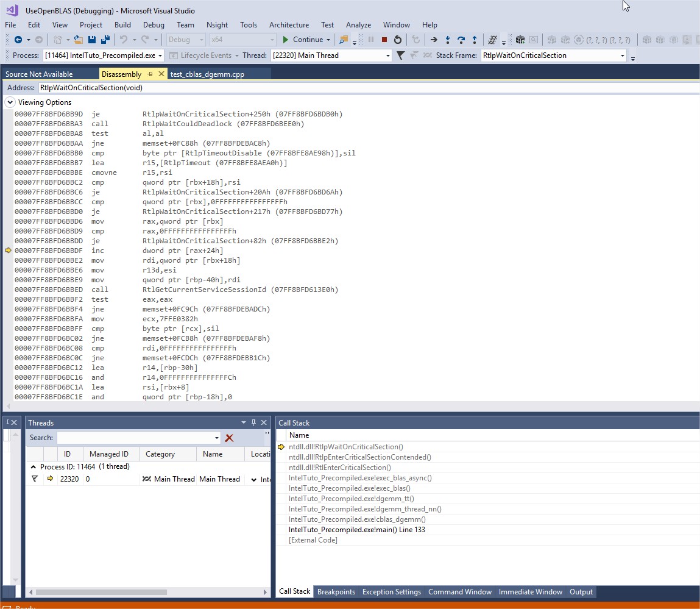Click the Step Into icon

coord(447,40)
